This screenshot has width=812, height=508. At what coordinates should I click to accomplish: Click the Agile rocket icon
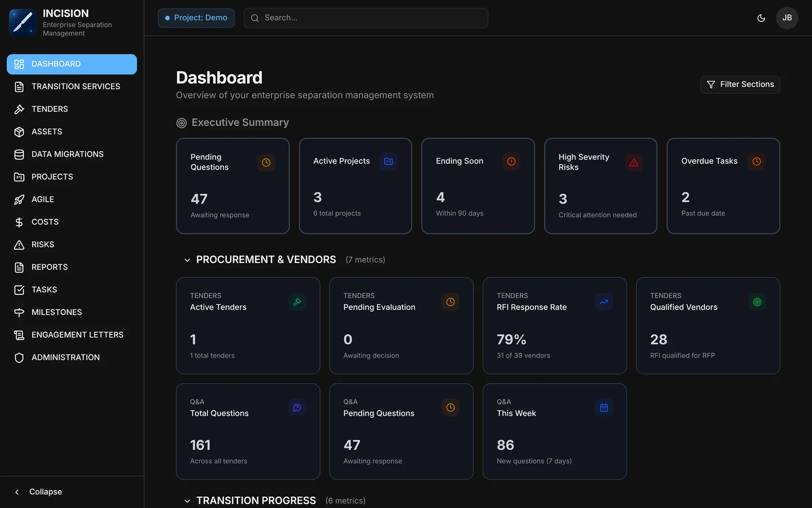[19, 200]
